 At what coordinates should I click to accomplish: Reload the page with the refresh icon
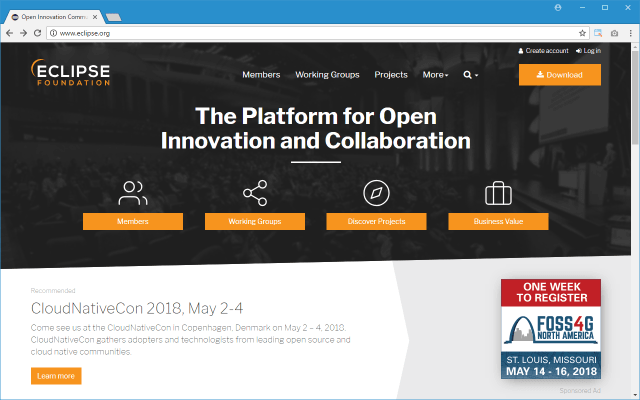[37, 33]
